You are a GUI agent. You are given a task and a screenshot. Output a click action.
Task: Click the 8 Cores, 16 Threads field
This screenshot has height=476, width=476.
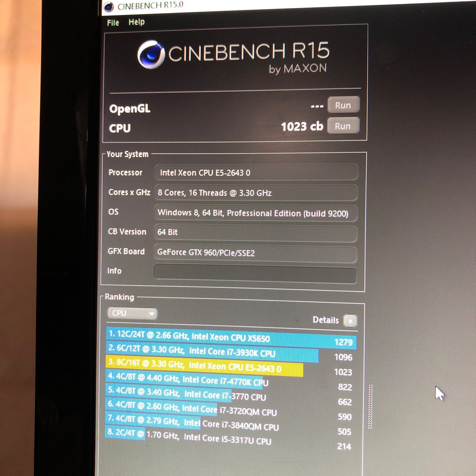click(256, 193)
